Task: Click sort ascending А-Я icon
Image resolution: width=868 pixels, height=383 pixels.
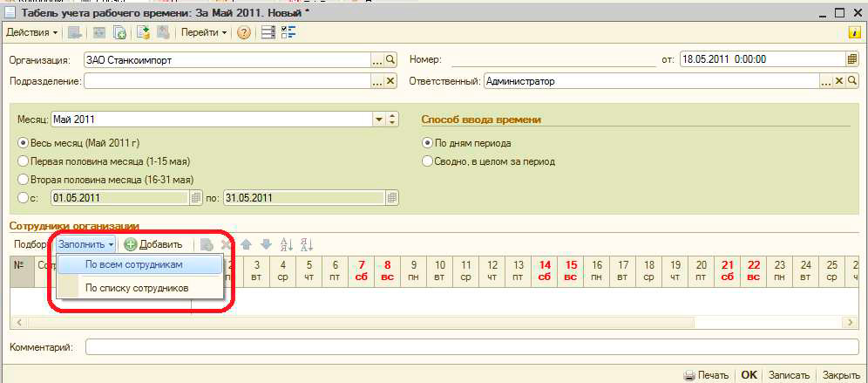Action: pyautogui.click(x=287, y=244)
